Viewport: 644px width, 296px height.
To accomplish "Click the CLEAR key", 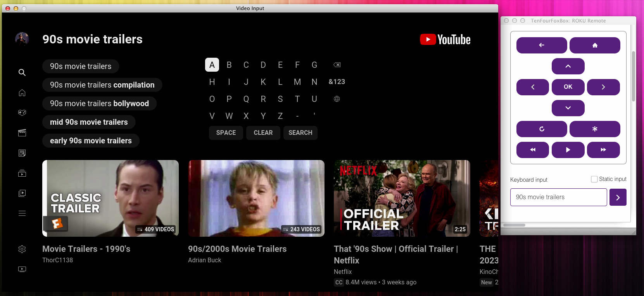I will click(x=263, y=133).
